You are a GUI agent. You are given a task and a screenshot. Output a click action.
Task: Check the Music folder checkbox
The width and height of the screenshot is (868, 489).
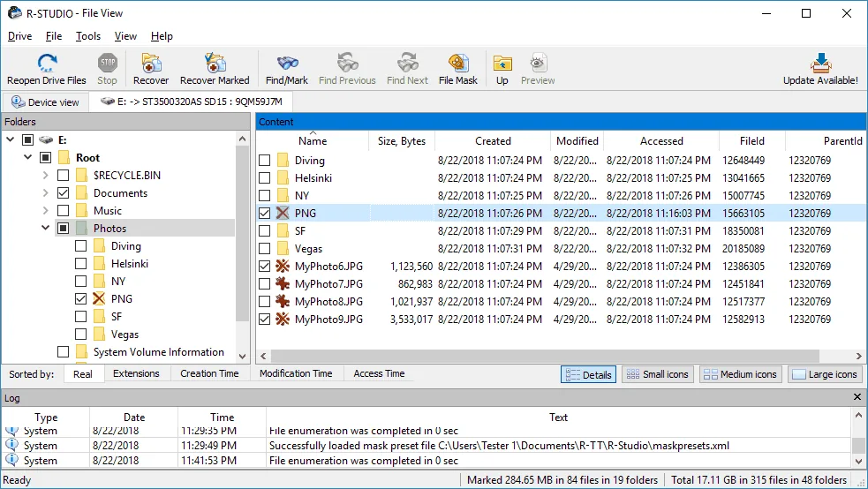(x=63, y=211)
